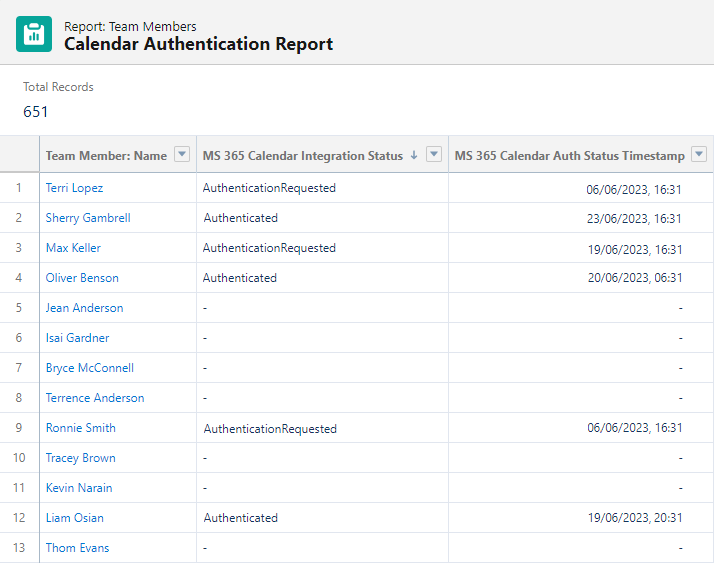Click the Thom Evans link
The height and width of the screenshot is (563, 714).
click(x=77, y=548)
